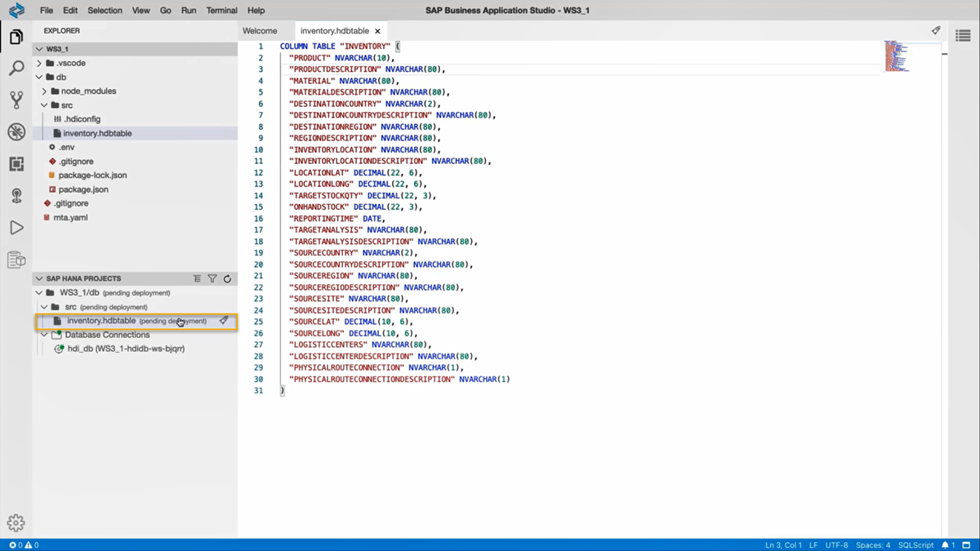Click the line number 31 in the gutter
The image size is (980, 551).
coord(258,391)
